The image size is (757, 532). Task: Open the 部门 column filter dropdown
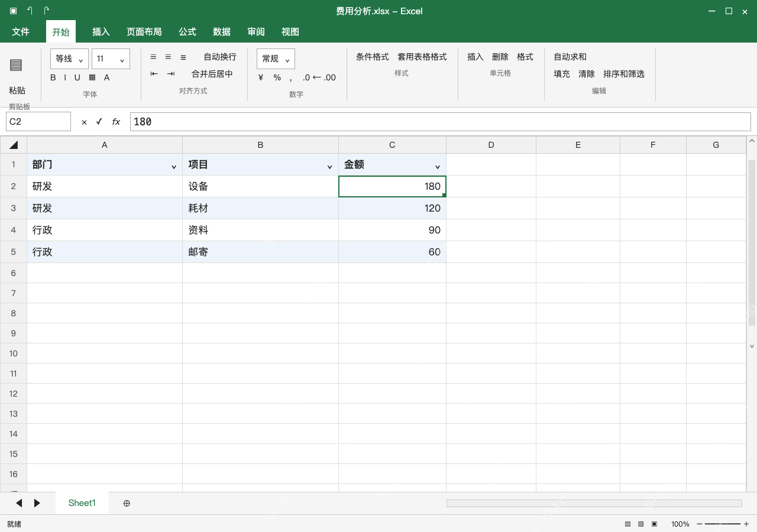point(174,167)
